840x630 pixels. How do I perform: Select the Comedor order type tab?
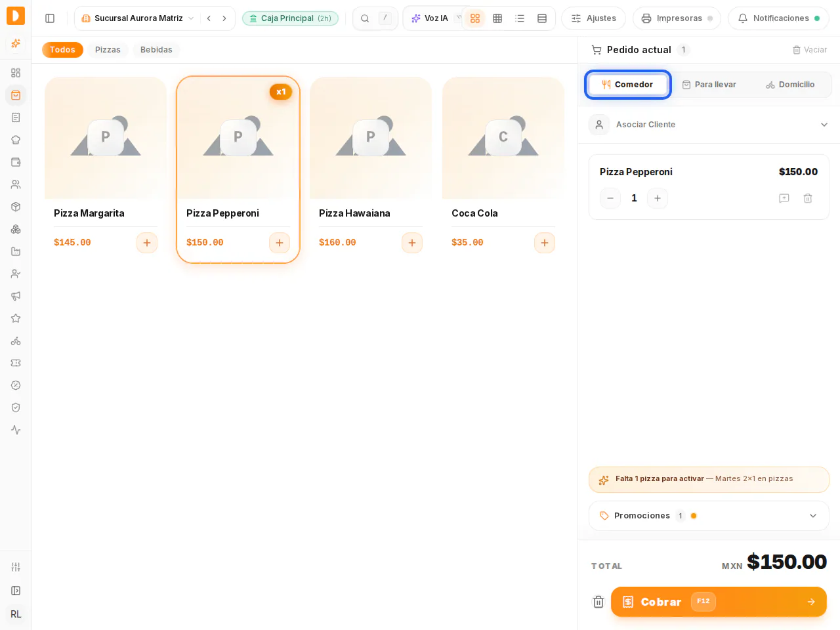628,85
